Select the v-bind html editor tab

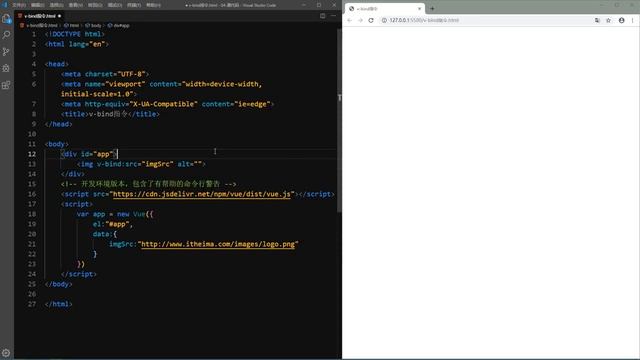pyautogui.click(x=40, y=16)
